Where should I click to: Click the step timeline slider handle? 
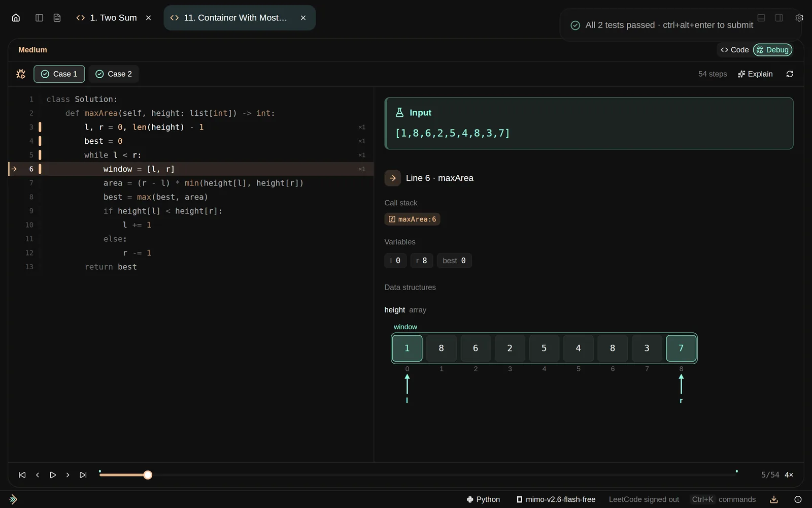click(148, 475)
